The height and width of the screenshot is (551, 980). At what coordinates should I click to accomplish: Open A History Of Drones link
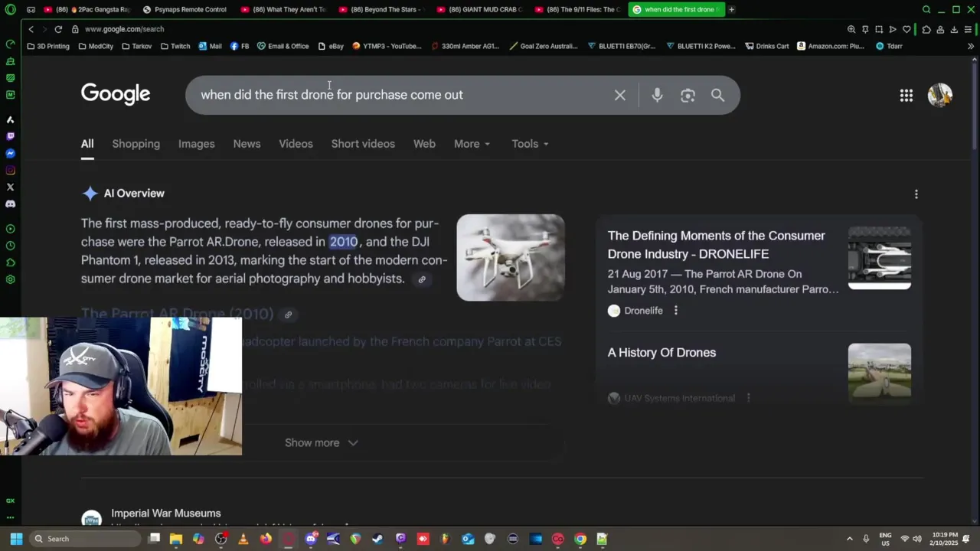(661, 353)
